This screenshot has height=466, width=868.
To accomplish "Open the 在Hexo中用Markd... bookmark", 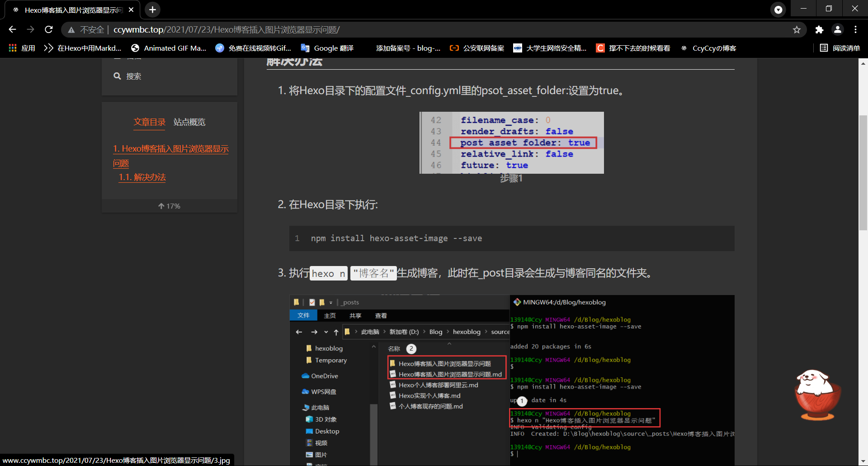I will click(83, 48).
